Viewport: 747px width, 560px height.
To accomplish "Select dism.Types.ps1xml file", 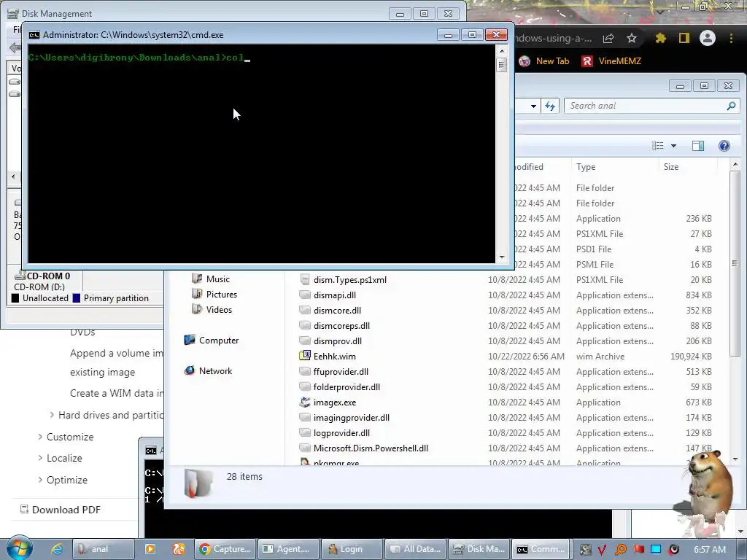I will click(x=349, y=279).
